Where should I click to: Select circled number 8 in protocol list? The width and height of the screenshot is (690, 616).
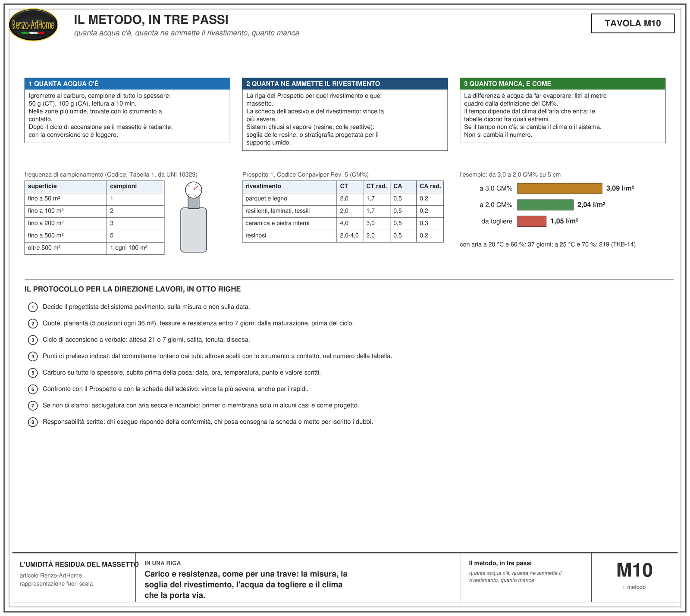pyautogui.click(x=33, y=422)
